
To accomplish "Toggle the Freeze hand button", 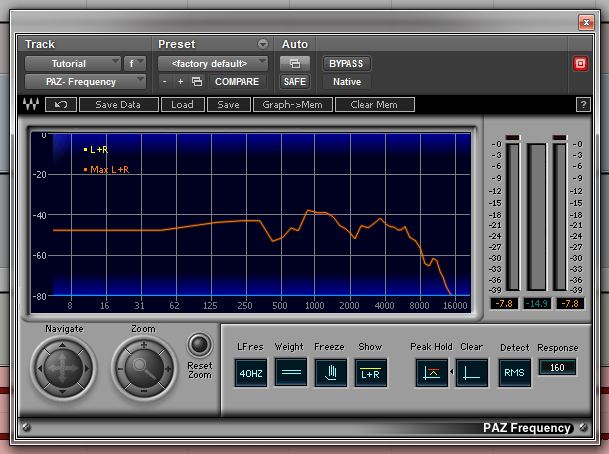I will coord(329,373).
